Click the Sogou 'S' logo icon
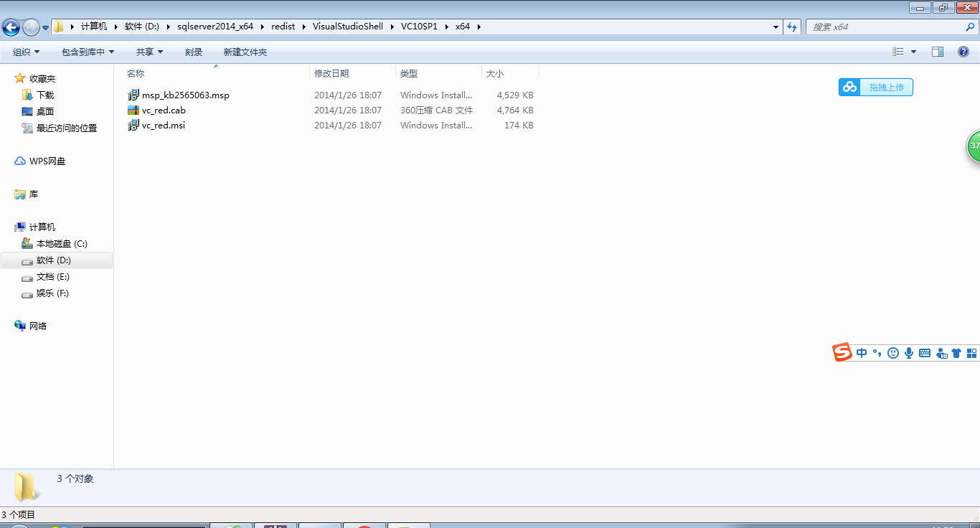Viewport: 980px width, 528px height. (842, 352)
